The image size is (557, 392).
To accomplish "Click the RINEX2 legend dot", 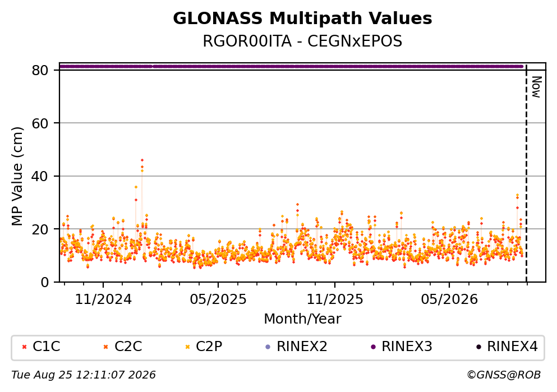I will (x=268, y=347).
